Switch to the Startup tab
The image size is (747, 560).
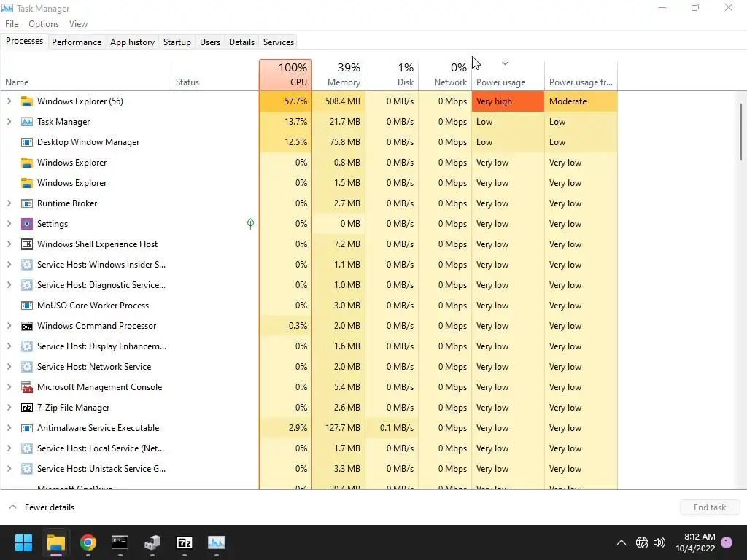click(x=177, y=42)
